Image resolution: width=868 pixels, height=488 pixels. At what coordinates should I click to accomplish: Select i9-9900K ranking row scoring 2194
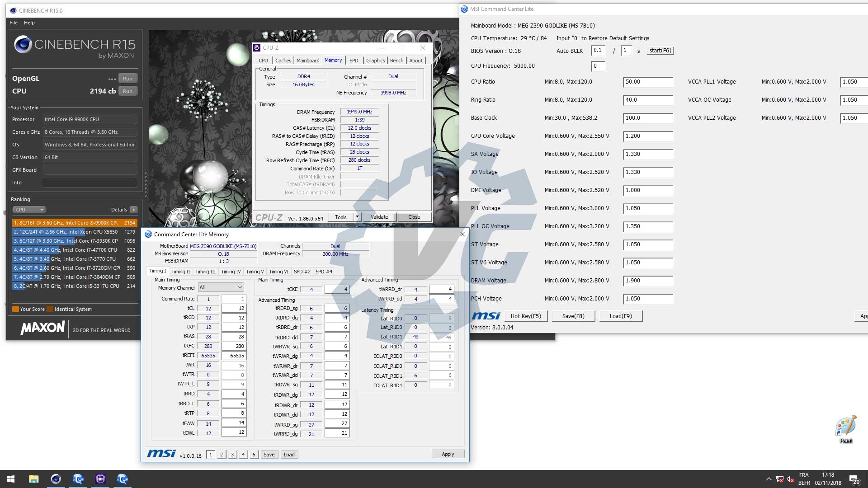pyautogui.click(x=75, y=223)
